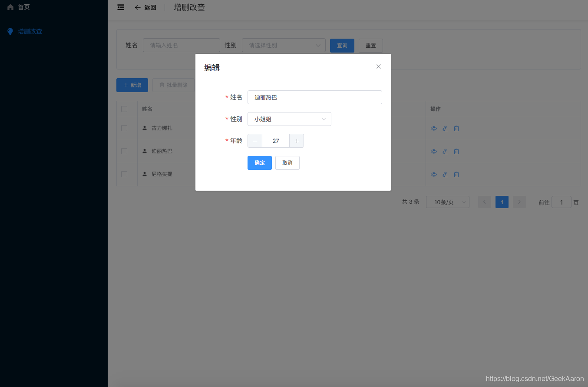588x387 pixels.
Task: Confirm the edit with 确定
Action: point(260,163)
